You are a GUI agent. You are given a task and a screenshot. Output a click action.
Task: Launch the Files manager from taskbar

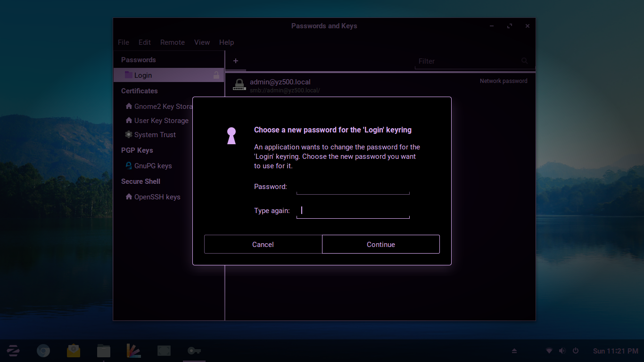click(104, 351)
